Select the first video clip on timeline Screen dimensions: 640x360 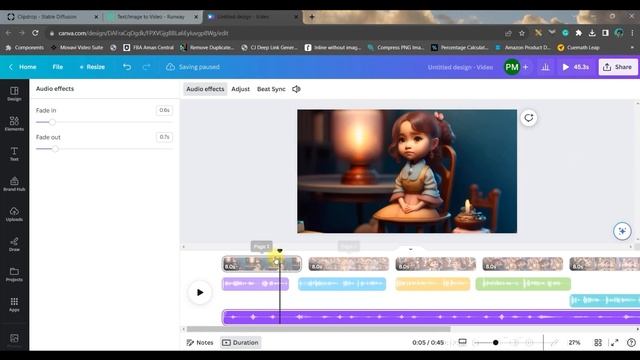[x=262, y=264]
